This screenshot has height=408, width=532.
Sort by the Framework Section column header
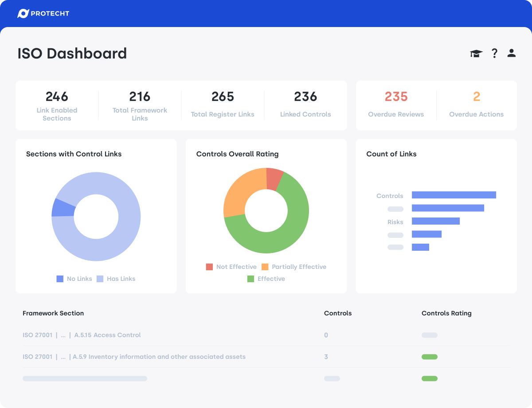pyautogui.click(x=53, y=313)
